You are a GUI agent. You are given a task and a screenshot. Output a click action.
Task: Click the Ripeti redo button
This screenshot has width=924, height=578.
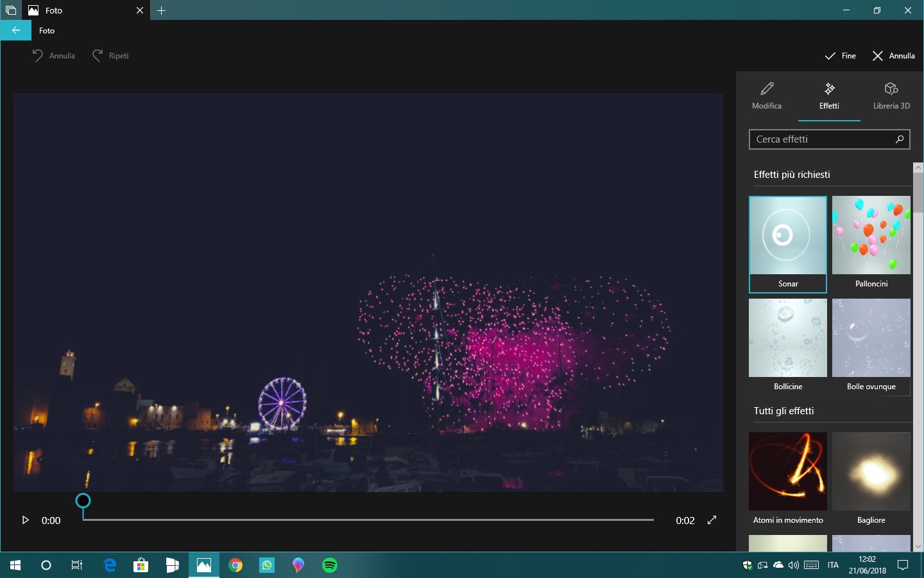110,56
